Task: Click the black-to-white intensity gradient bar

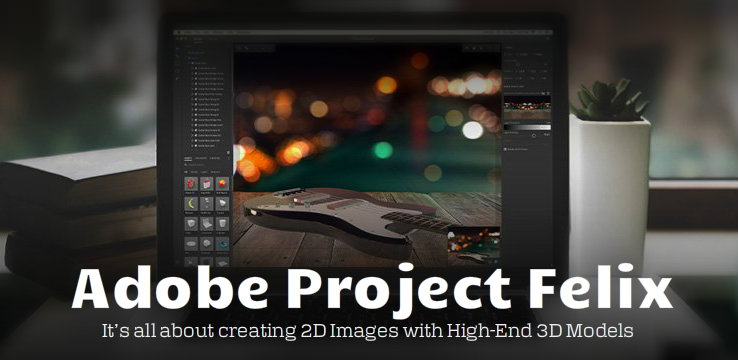Action: 527,127
